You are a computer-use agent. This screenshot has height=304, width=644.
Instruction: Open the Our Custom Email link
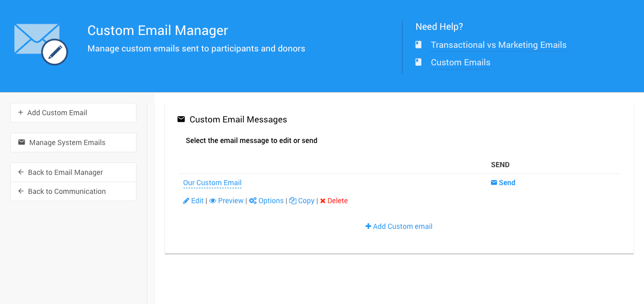click(x=212, y=183)
